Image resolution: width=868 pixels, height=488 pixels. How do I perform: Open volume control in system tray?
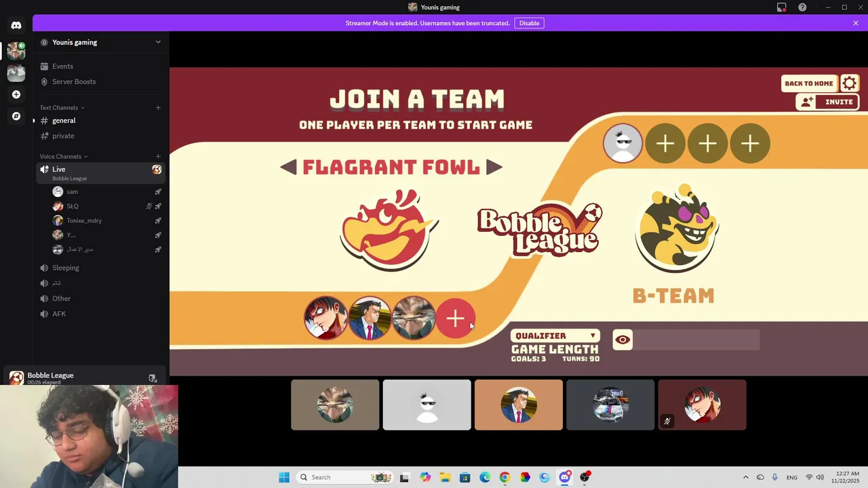820,477
